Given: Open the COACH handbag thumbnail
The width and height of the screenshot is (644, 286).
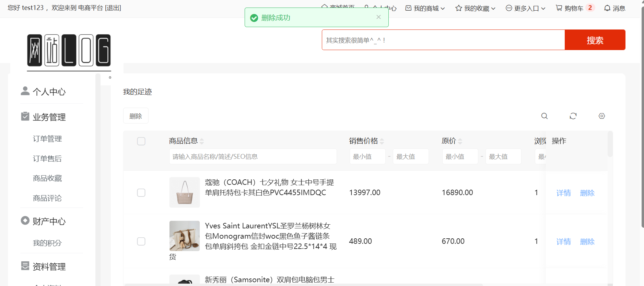Looking at the screenshot, I should [x=185, y=192].
